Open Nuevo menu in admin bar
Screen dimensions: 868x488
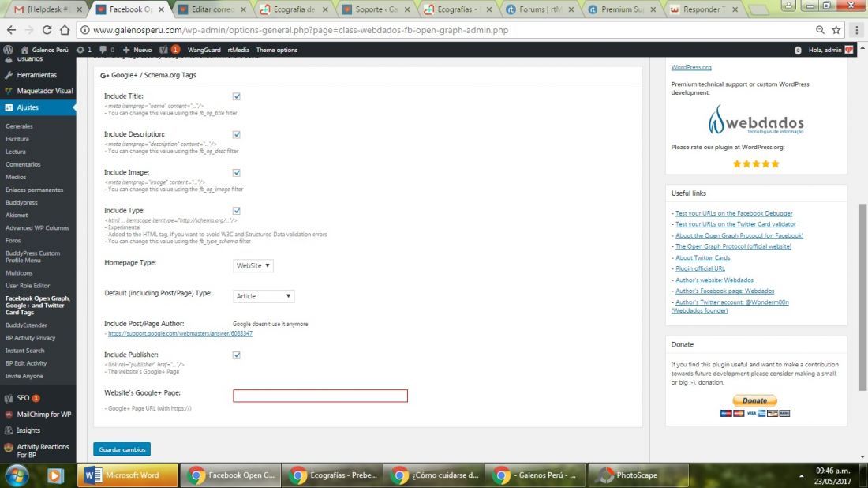[137, 50]
